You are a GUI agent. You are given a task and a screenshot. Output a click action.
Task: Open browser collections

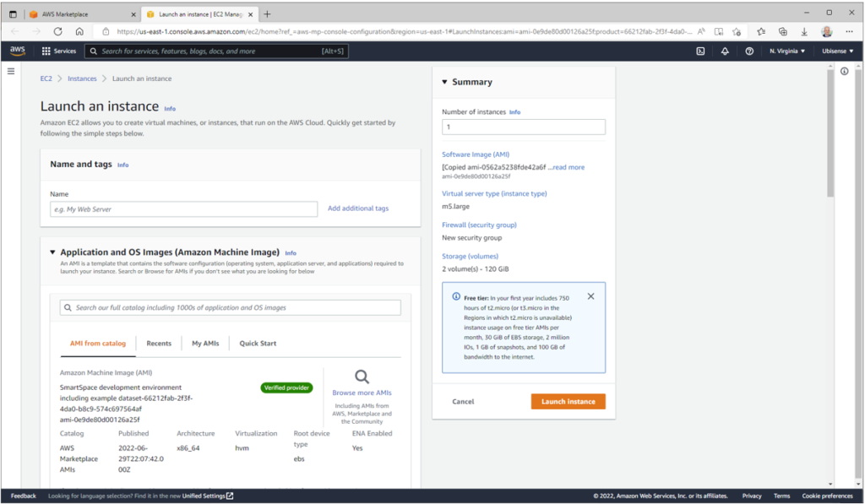pyautogui.click(x=783, y=31)
